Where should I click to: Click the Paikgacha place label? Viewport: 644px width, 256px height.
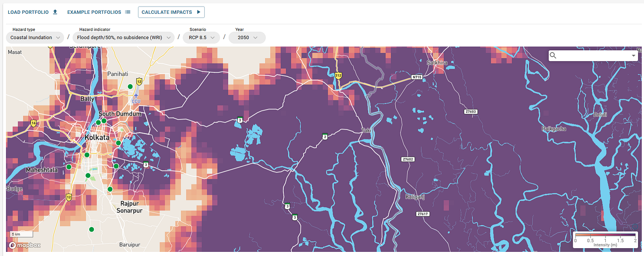coord(554,129)
